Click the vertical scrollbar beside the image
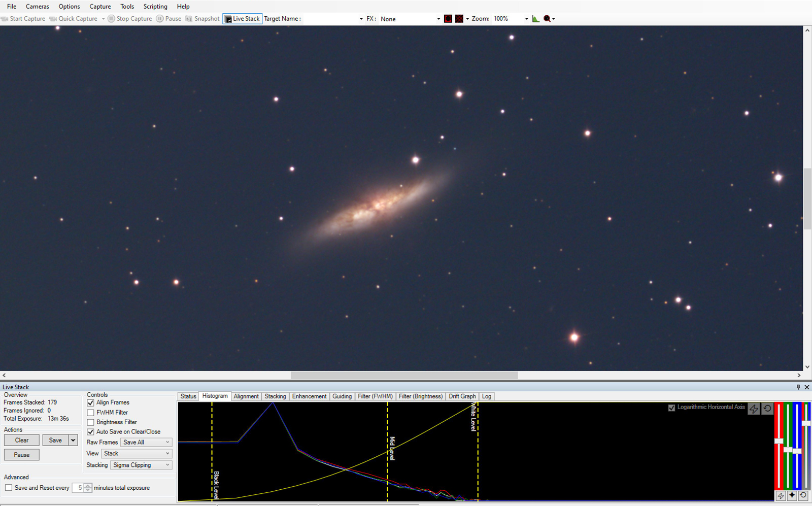 click(x=807, y=198)
